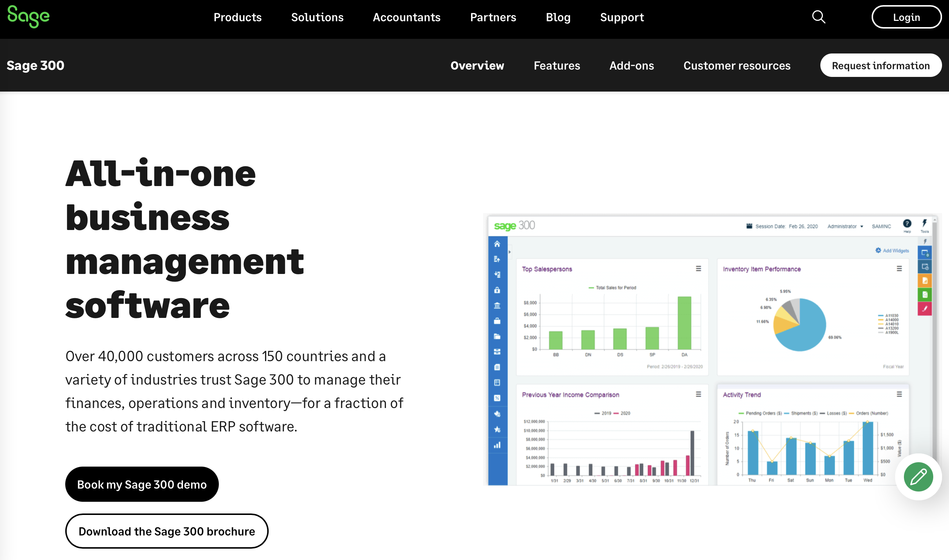Click the Sage 300 dashboard preview image

coord(712,350)
